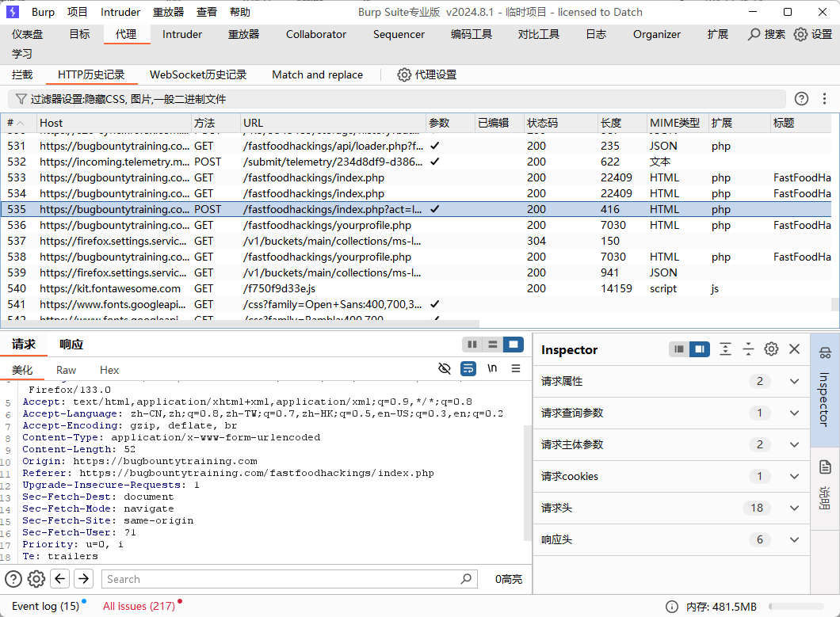The height and width of the screenshot is (617, 840).
Task: Switch to the Intruder main tab
Action: [182, 34]
